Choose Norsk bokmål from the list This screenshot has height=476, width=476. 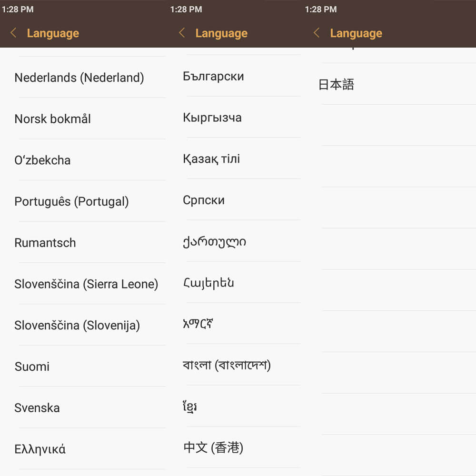[x=52, y=119]
